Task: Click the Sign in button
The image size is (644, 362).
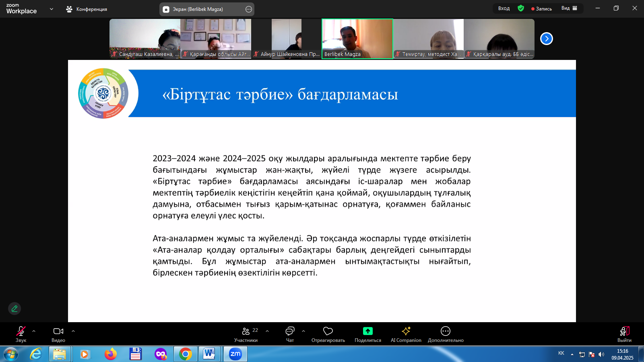Action: pyautogui.click(x=504, y=8)
